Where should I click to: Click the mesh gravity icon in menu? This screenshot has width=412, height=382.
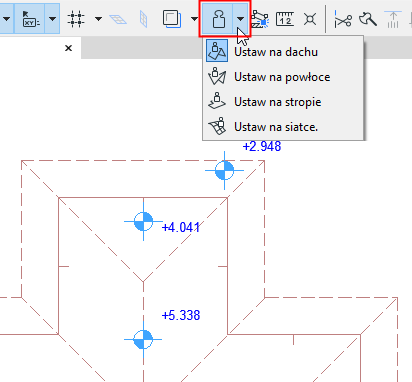coord(217,126)
